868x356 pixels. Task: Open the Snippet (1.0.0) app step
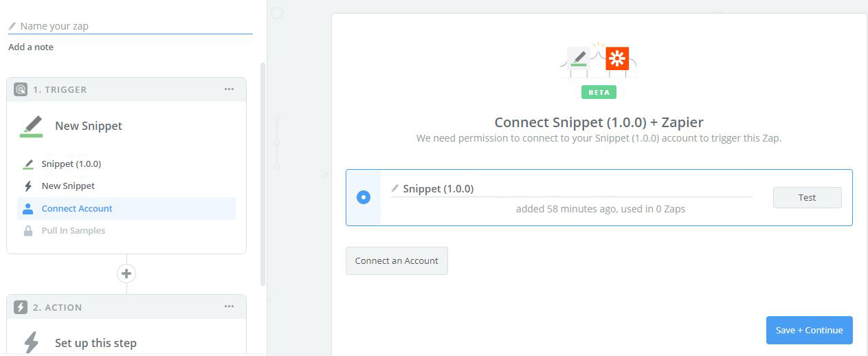click(71, 164)
